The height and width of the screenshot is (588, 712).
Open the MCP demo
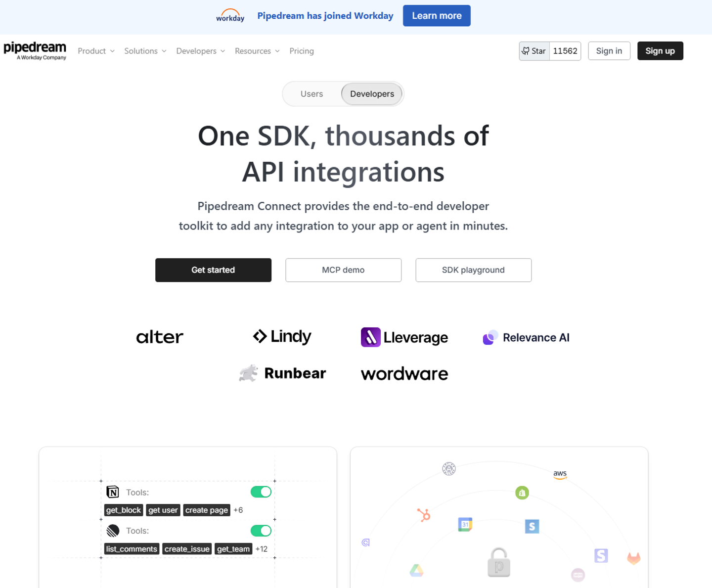click(343, 270)
